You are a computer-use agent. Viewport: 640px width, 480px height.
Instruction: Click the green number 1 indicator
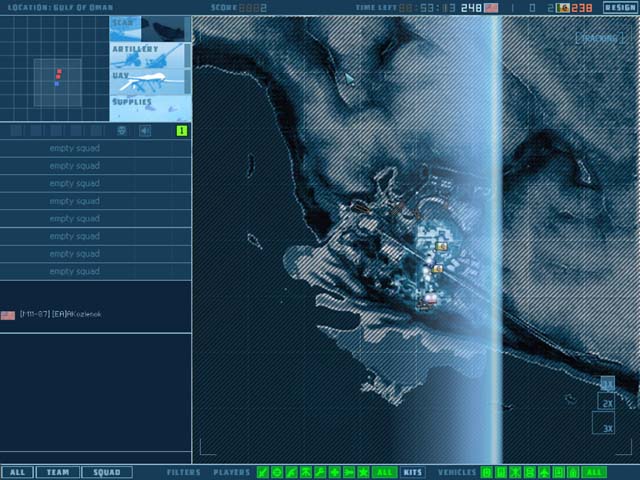tap(182, 131)
